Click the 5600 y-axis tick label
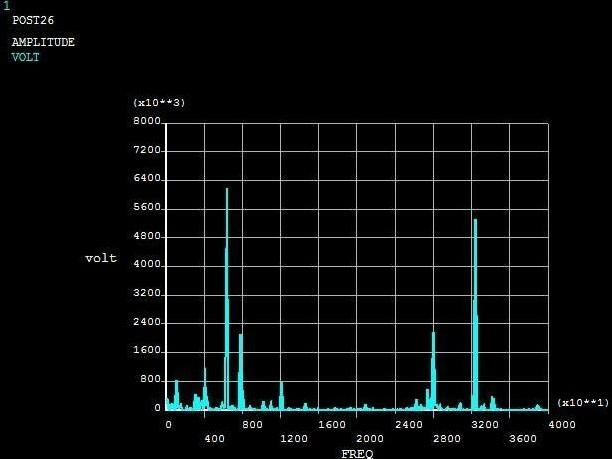Screen dimensions: 612x459 [147, 207]
